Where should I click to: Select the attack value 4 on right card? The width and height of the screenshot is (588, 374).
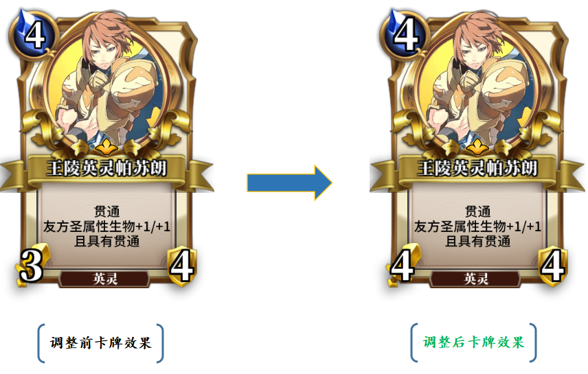coord(403,266)
